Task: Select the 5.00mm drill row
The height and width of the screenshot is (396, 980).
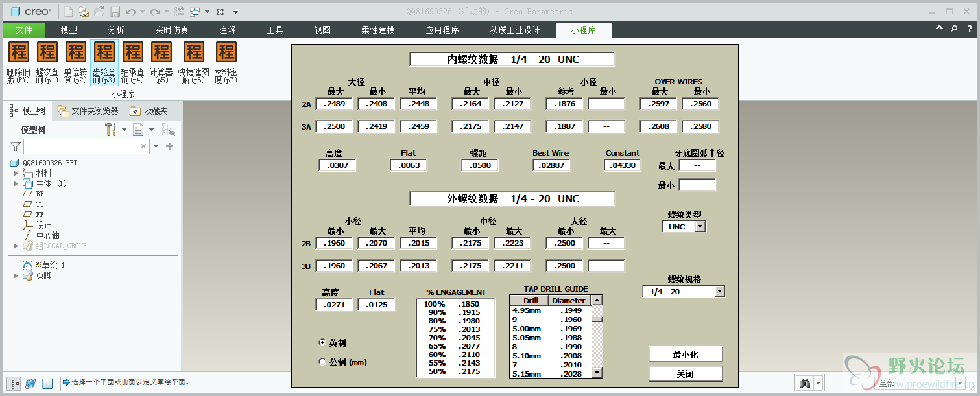Action: pos(551,329)
